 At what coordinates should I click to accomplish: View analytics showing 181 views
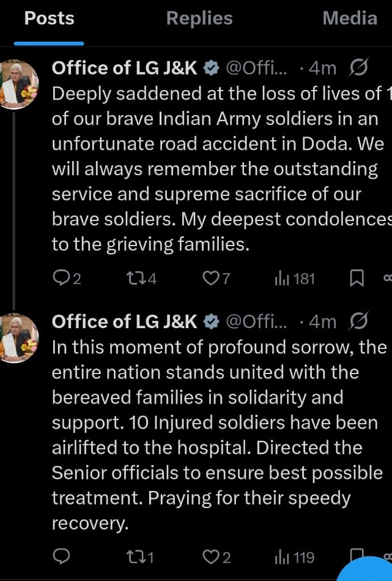(294, 279)
